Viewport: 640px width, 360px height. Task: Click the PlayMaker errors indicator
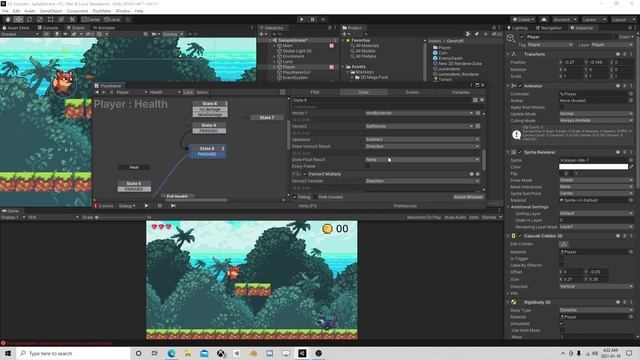coord(104,206)
